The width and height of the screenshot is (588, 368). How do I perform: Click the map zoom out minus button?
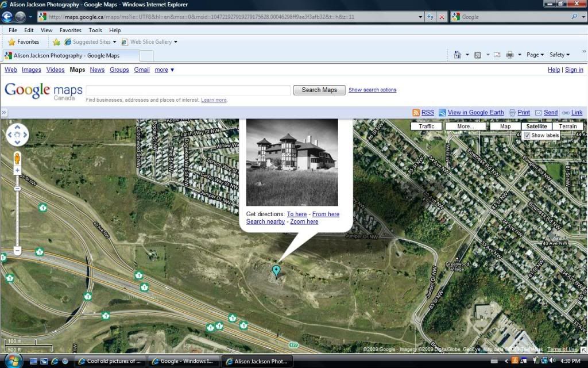[x=17, y=250]
